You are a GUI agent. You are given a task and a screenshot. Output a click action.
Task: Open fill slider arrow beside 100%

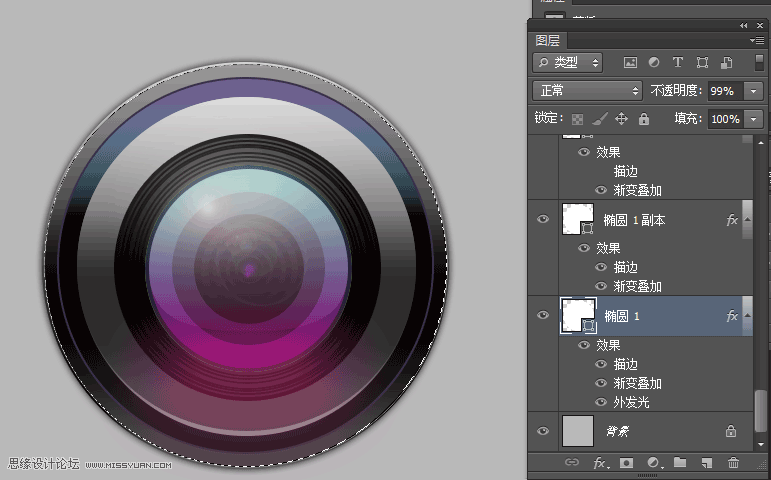coord(754,119)
